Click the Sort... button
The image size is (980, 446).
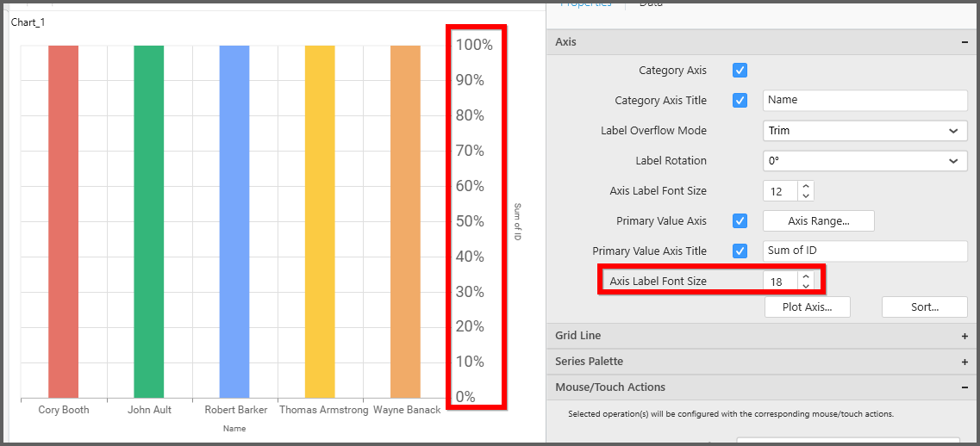[x=924, y=307]
